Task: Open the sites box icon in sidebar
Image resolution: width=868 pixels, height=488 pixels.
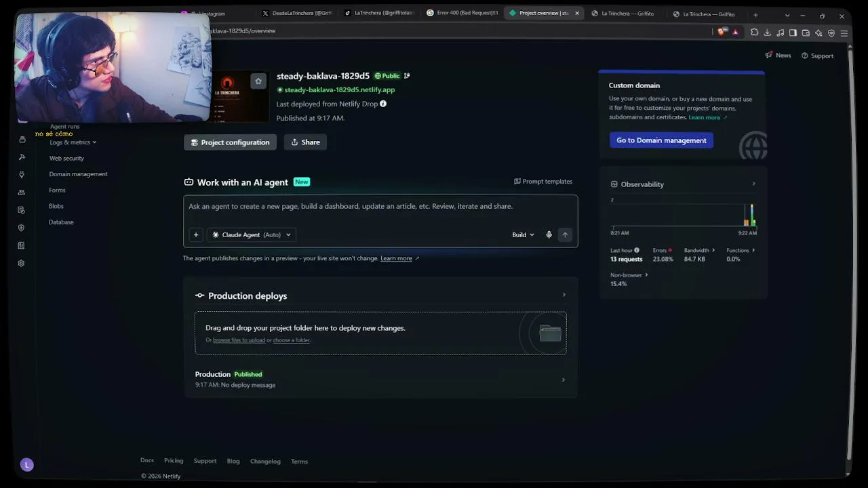Action: [x=22, y=140]
